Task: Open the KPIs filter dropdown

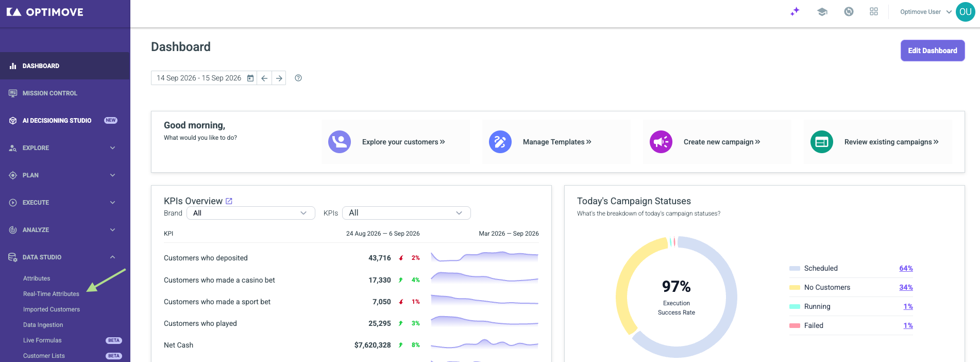Action: (407, 213)
